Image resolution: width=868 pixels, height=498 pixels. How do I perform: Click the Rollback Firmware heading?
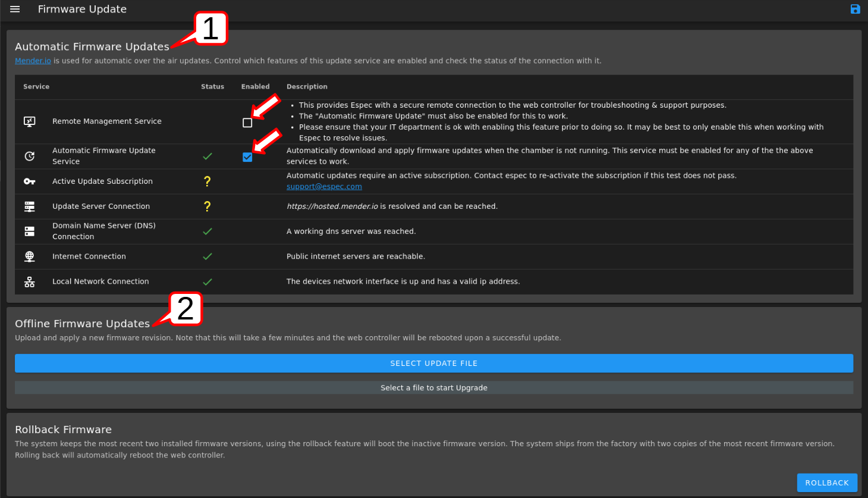(63, 430)
